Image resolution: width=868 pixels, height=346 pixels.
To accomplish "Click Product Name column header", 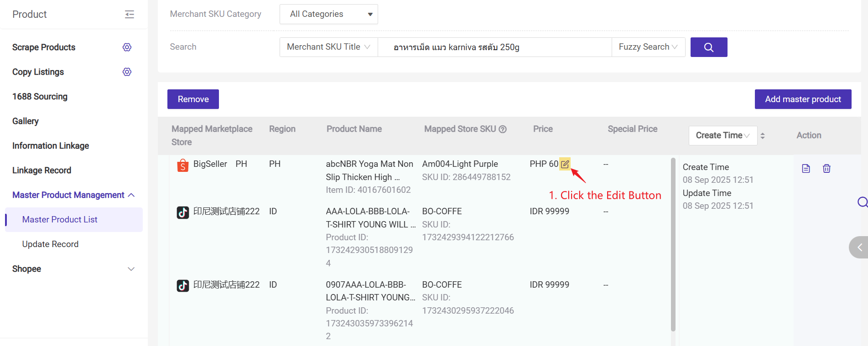I will pos(354,129).
